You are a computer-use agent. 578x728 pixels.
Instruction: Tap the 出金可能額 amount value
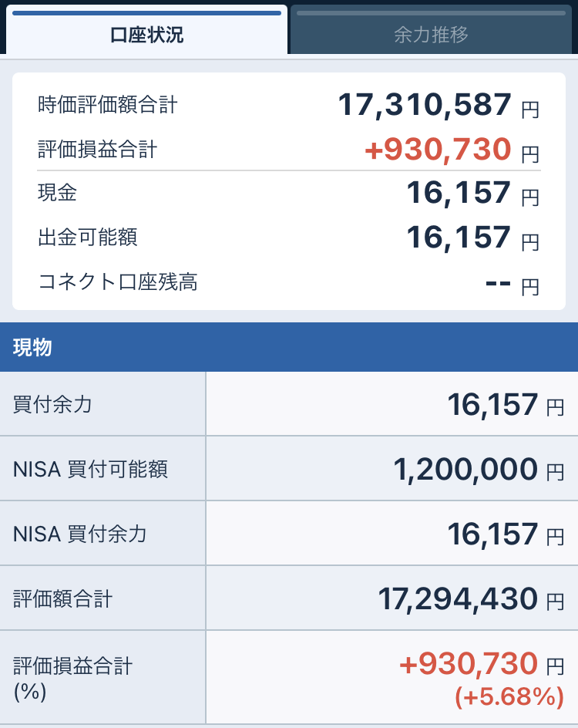(459, 238)
